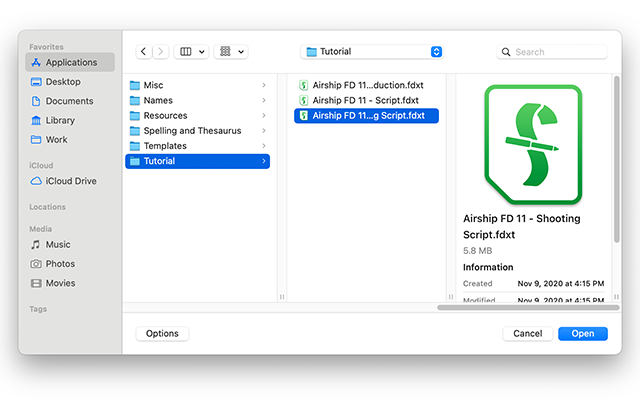Select Applications in the sidebar

[70, 62]
